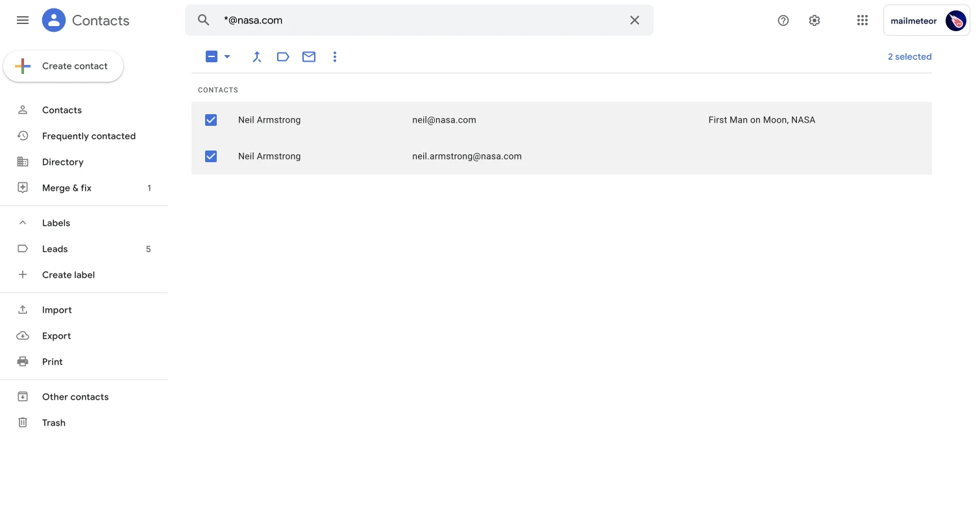Toggle the select-all checkbox in toolbar

[211, 56]
